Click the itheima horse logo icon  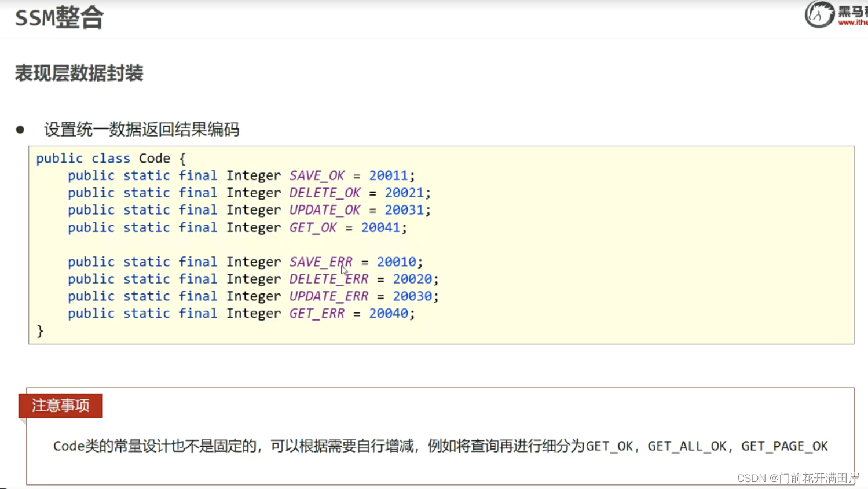819,14
